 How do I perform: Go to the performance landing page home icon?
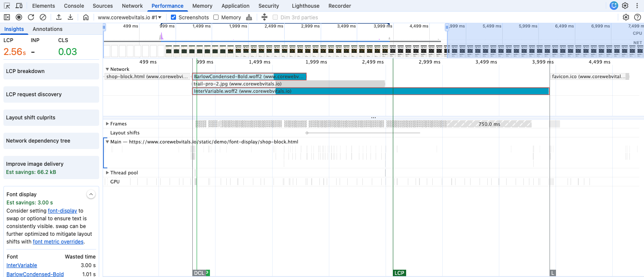click(86, 17)
